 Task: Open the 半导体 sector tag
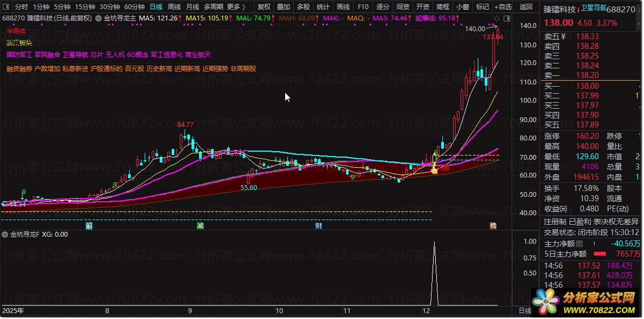[x=17, y=30]
